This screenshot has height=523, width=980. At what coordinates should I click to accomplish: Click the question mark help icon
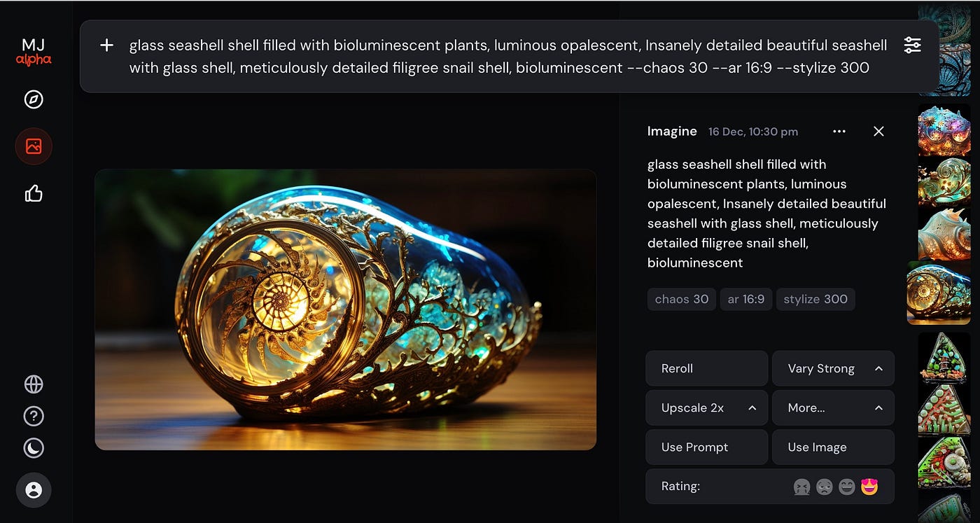click(x=34, y=417)
